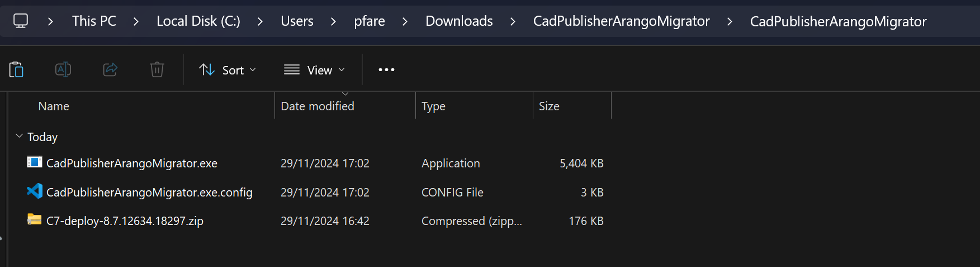Open the Sort dropdown menu

click(228, 70)
